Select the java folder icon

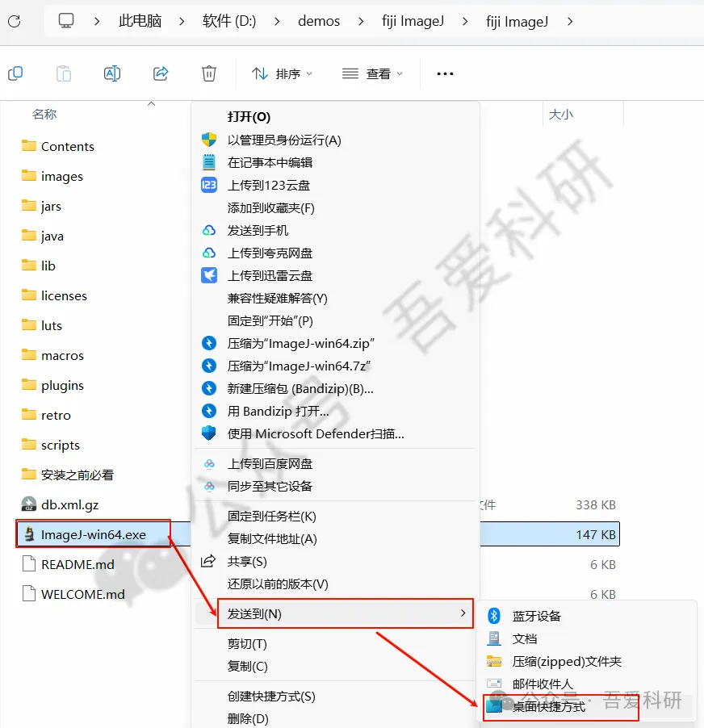click(x=29, y=236)
